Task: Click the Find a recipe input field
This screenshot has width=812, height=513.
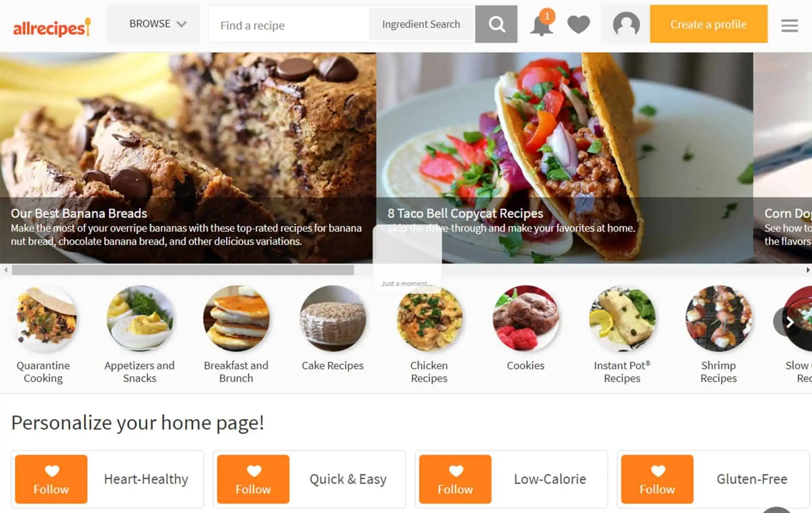Action: point(289,24)
